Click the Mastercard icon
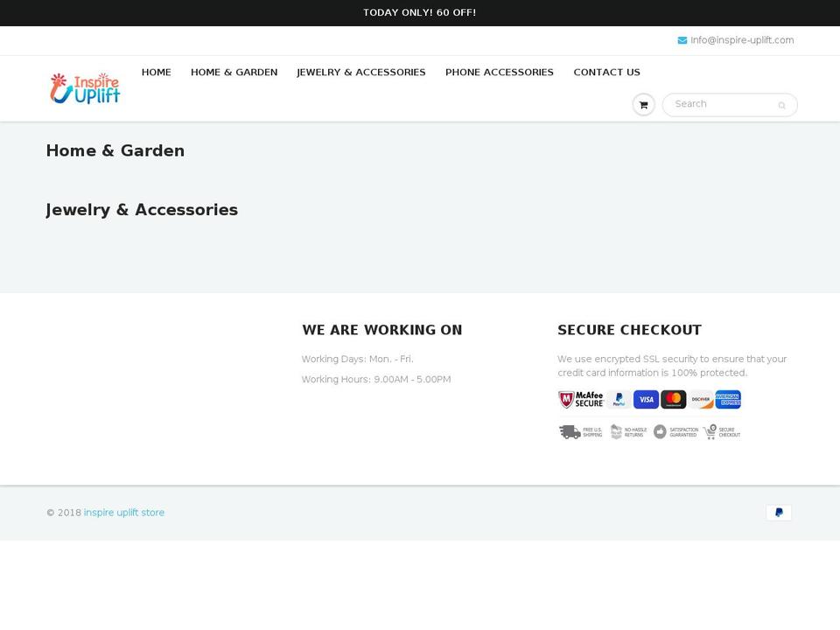The width and height of the screenshot is (840, 630). pyautogui.click(x=674, y=400)
